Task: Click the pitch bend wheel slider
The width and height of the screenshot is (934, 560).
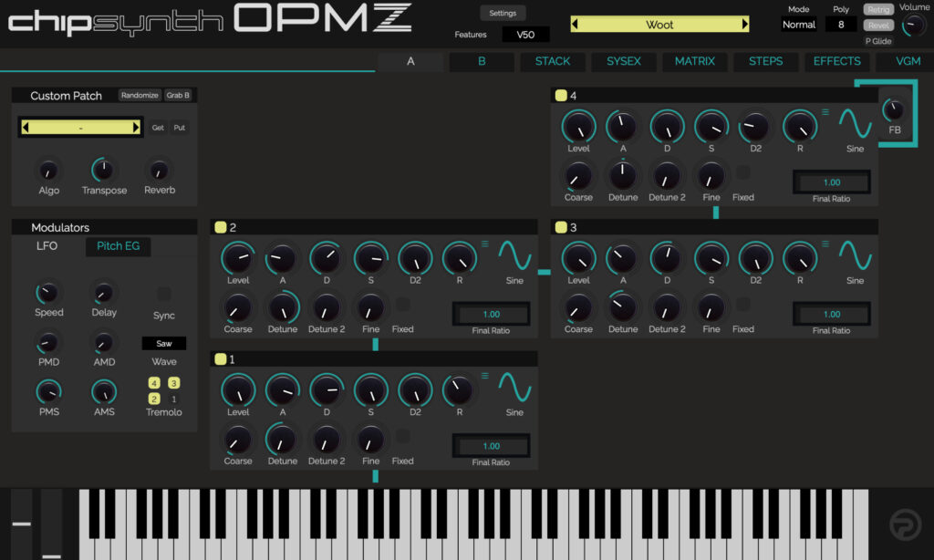Action: (22, 524)
